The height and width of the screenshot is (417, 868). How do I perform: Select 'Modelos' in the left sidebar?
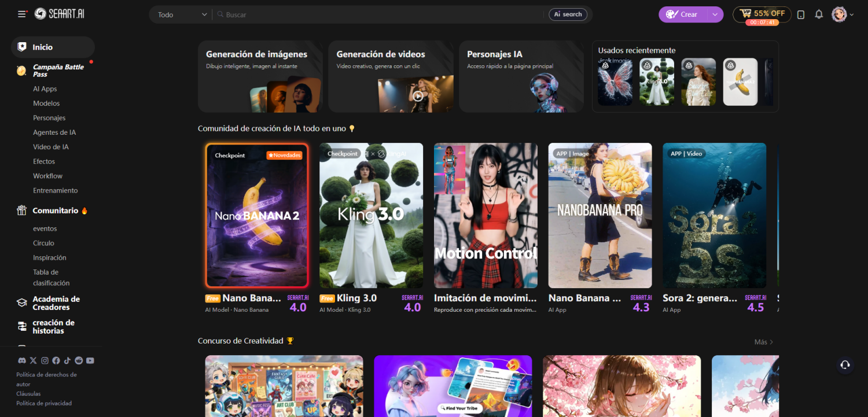pos(46,104)
